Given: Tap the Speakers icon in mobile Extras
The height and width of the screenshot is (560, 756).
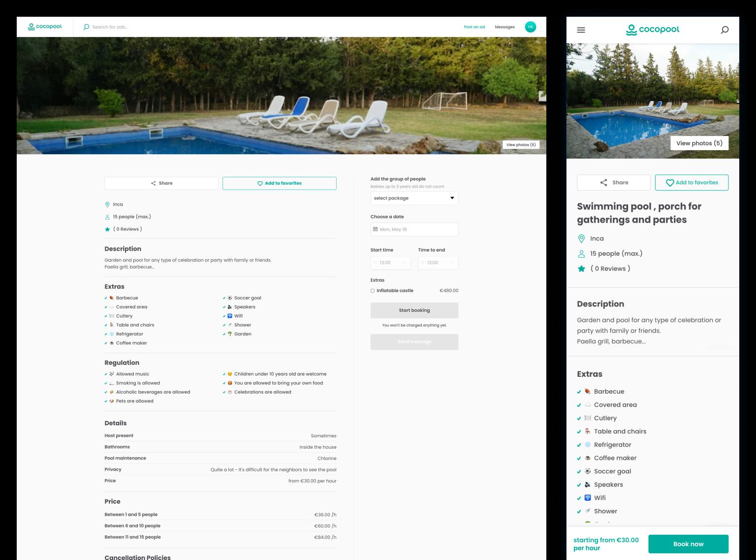Looking at the screenshot, I should click(x=588, y=485).
